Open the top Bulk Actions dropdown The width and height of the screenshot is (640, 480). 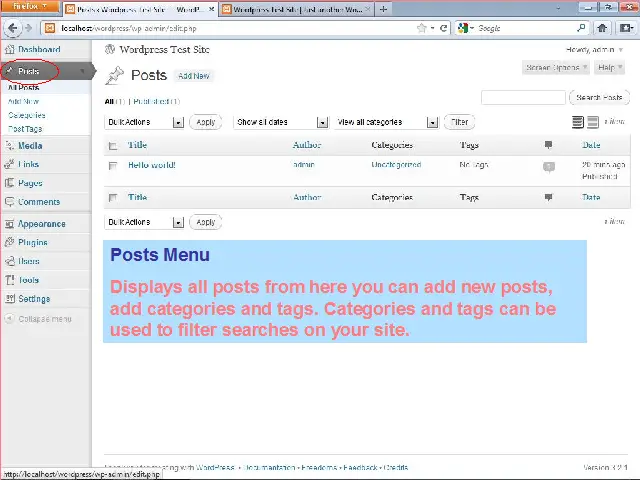pyautogui.click(x=144, y=122)
